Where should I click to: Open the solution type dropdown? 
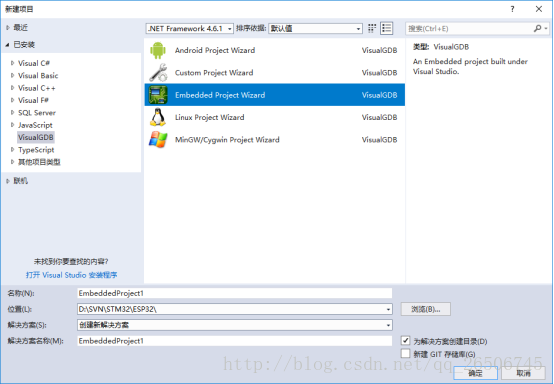(235, 325)
